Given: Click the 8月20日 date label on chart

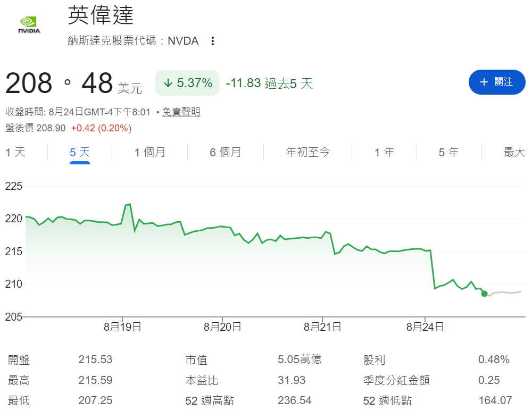Looking at the screenshot, I should pyautogui.click(x=222, y=327).
